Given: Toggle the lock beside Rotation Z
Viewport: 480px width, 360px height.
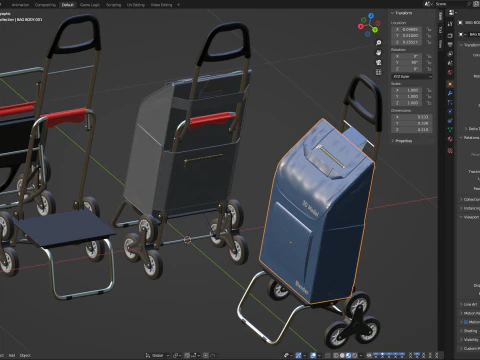Looking at the screenshot, I should coord(429,69).
